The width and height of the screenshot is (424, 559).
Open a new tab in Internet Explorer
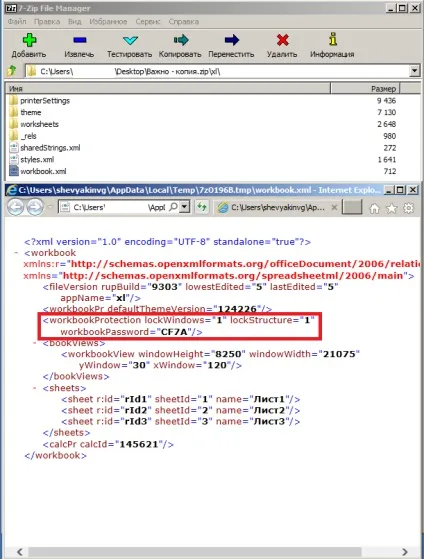(352, 207)
